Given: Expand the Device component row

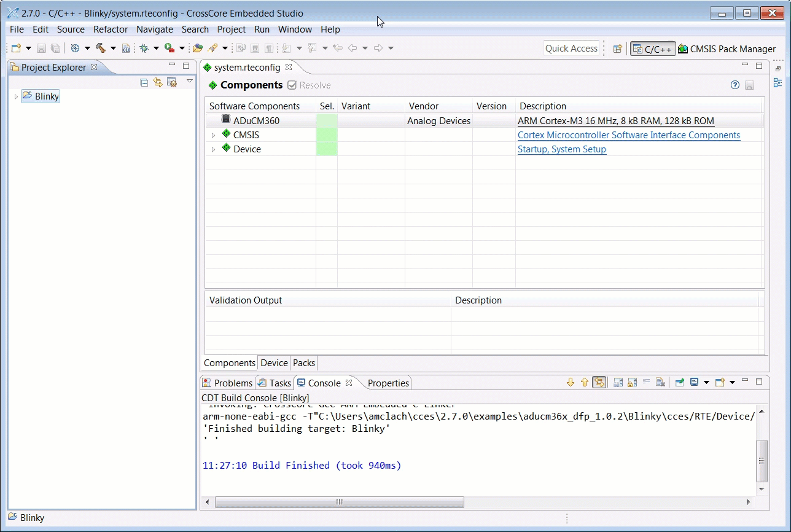Looking at the screenshot, I should point(213,149).
